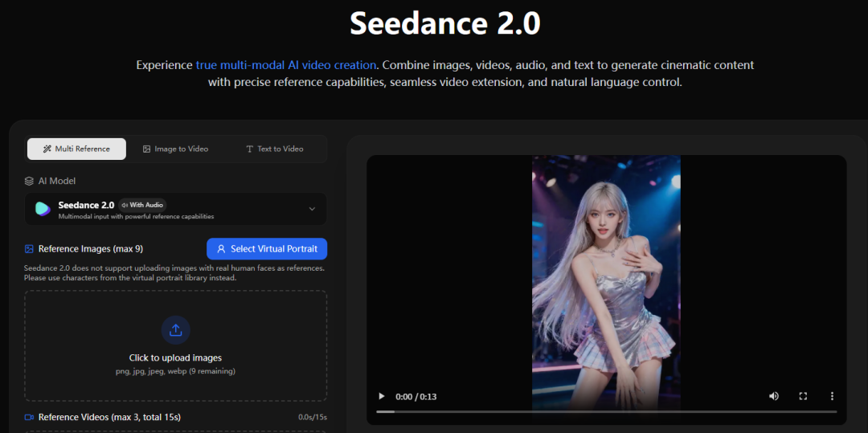Click the Seedance 2.0 model logo icon
The width and height of the screenshot is (868, 433).
[x=43, y=209]
